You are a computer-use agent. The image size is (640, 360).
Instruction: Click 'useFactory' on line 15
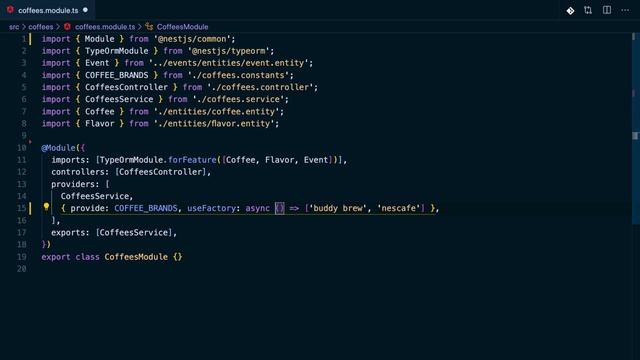211,208
